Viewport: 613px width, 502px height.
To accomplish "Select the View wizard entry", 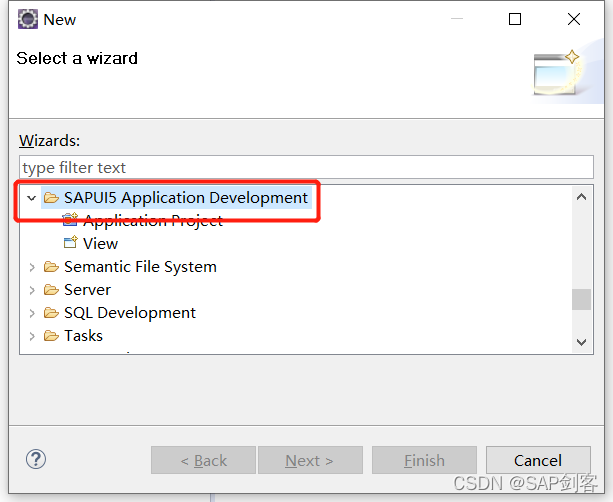I will [x=100, y=244].
